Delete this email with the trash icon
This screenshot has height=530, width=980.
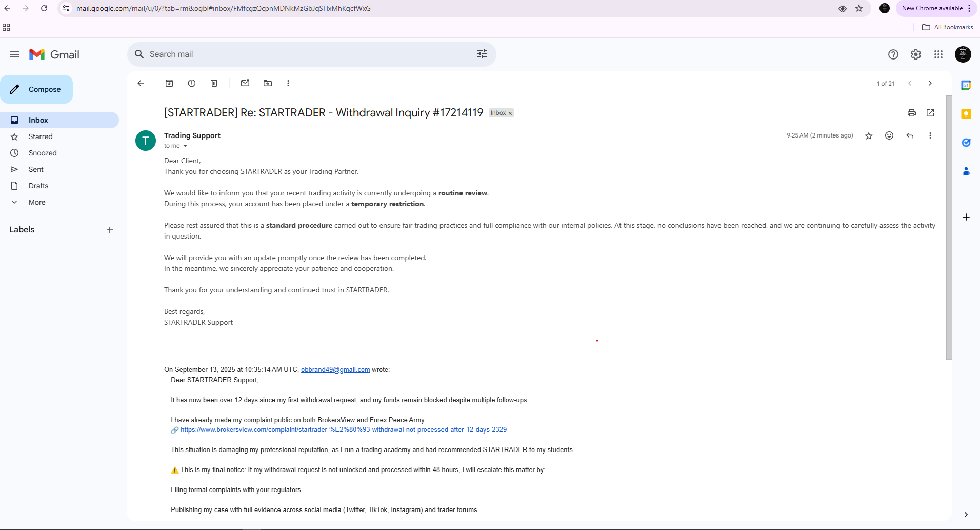point(214,83)
